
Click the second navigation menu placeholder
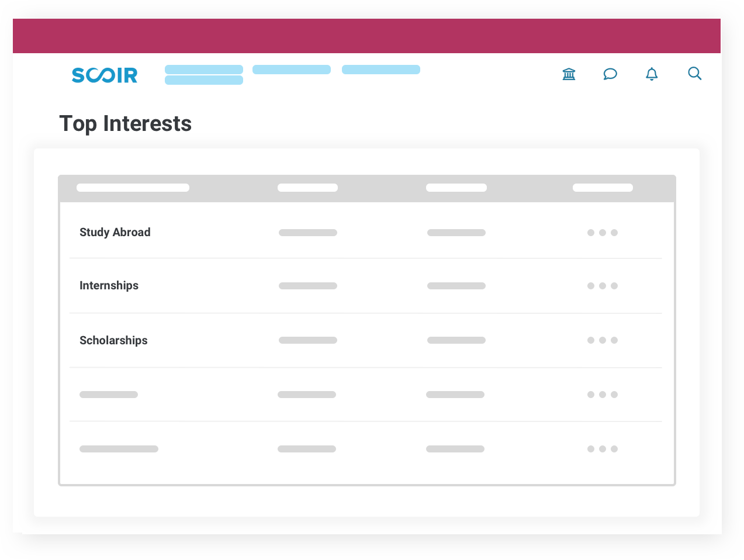click(x=291, y=69)
